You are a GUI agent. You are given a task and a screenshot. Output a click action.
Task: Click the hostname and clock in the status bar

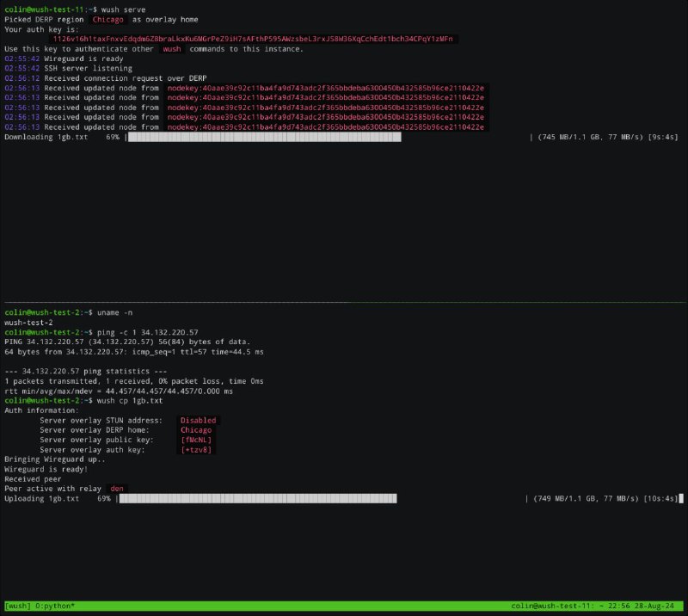tap(594, 607)
